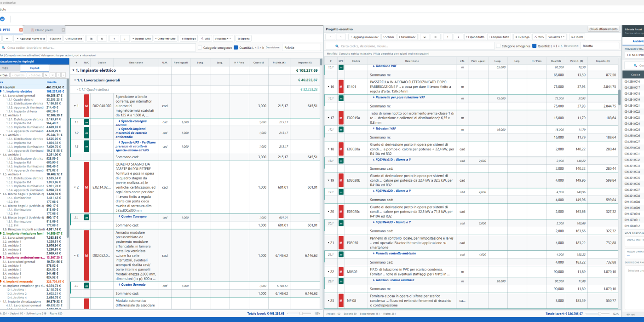Screen dimensions: 644x322
Task: Open the Visualizza dropdown in left toolbar
Action: coord(223,39)
